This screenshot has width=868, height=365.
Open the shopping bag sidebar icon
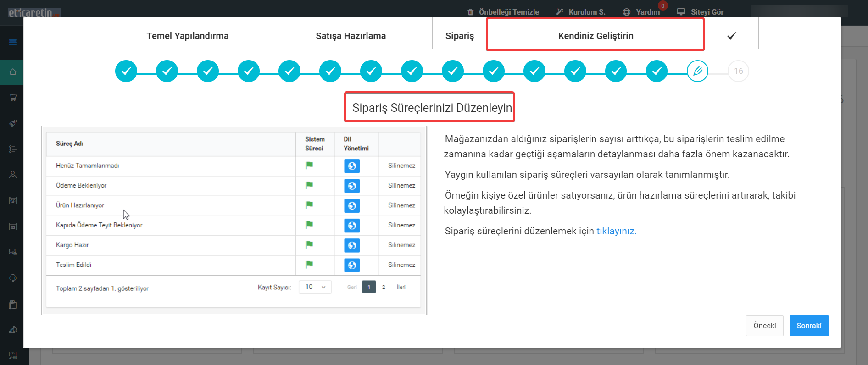pos(13,304)
